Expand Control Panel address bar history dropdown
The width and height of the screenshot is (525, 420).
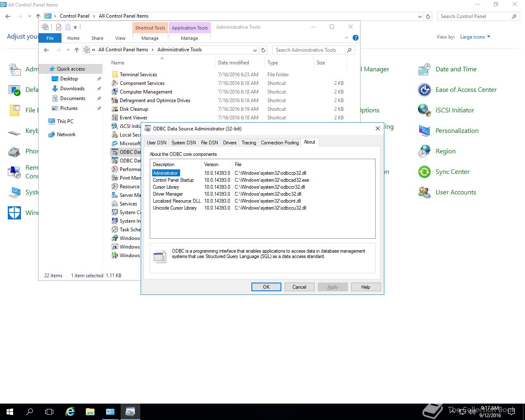pyautogui.click(x=420, y=16)
